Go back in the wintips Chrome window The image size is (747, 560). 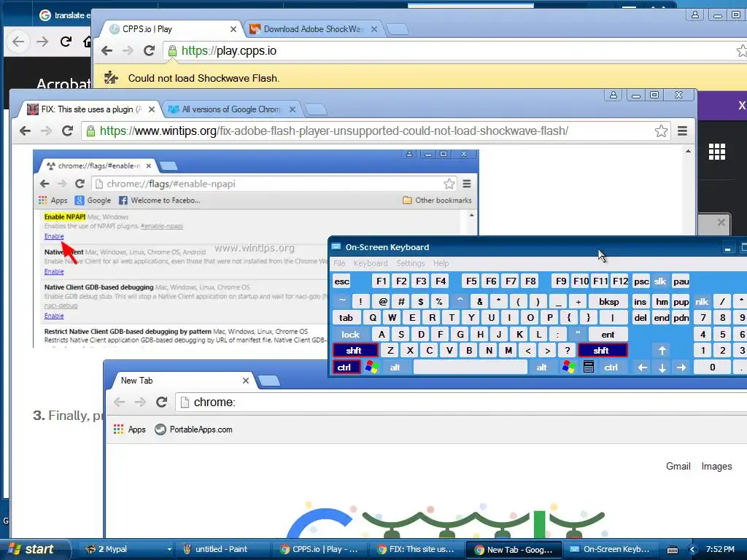coord(26,131)
